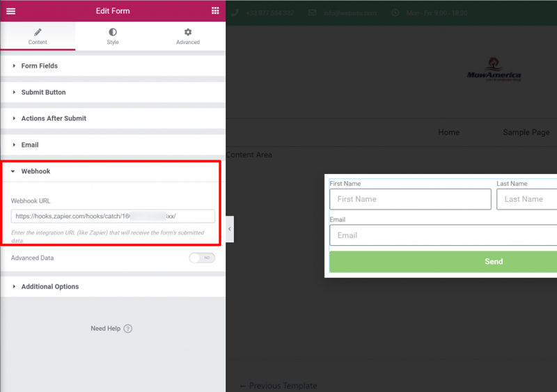This screenshot has height=392, width=557.
Task: Open the widgets grid icon
Action: click(x=215, y=10)
